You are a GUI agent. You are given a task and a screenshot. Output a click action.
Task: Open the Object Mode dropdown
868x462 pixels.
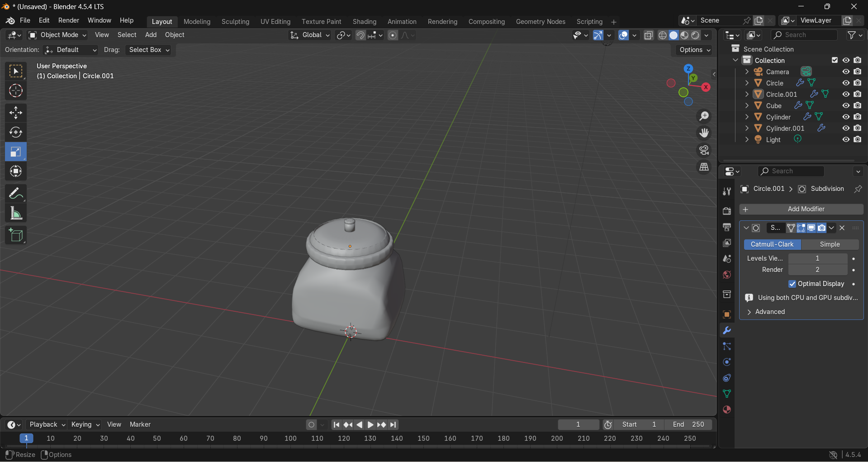click(57, 35)
